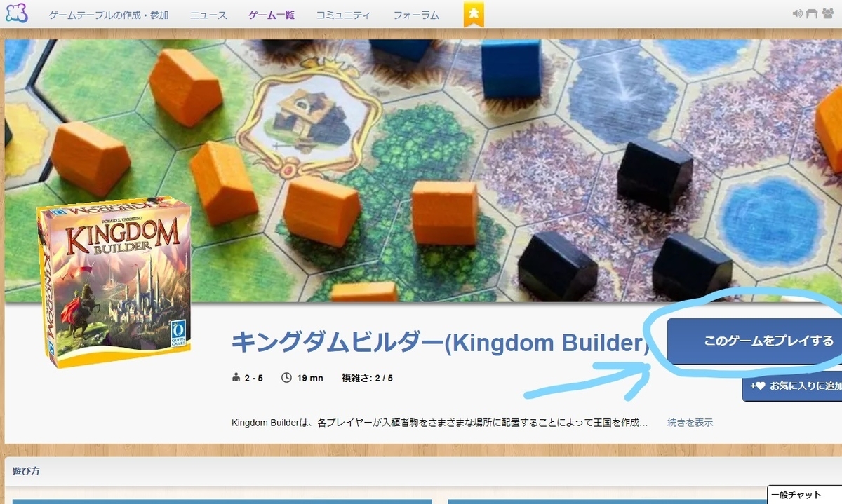This screenshot has height=504, width=842.
Task: Expand description with 続きを表示 link
Action: tap(690, 423)
